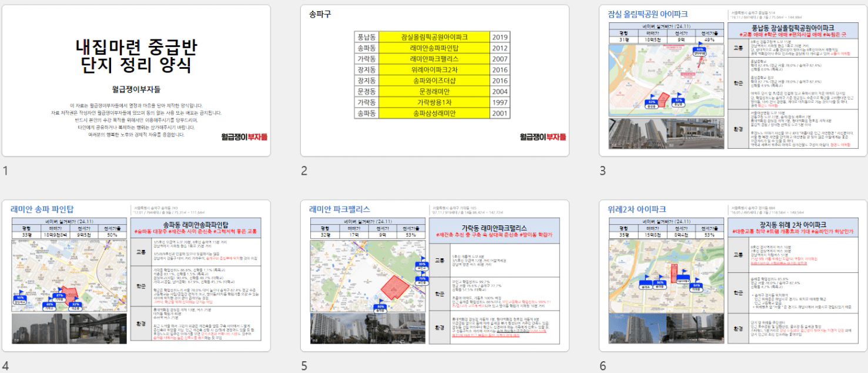Screen dimensions: 868x373
Task: Select the 위례아이파크2차 table cell
Action: pos(435,69)
